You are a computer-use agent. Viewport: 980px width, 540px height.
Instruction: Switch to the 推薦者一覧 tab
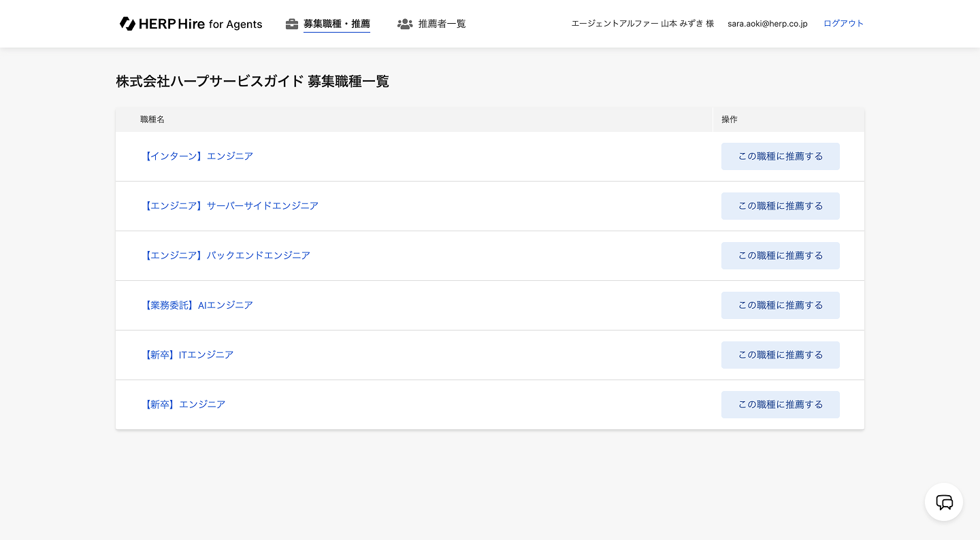[442, 24]
